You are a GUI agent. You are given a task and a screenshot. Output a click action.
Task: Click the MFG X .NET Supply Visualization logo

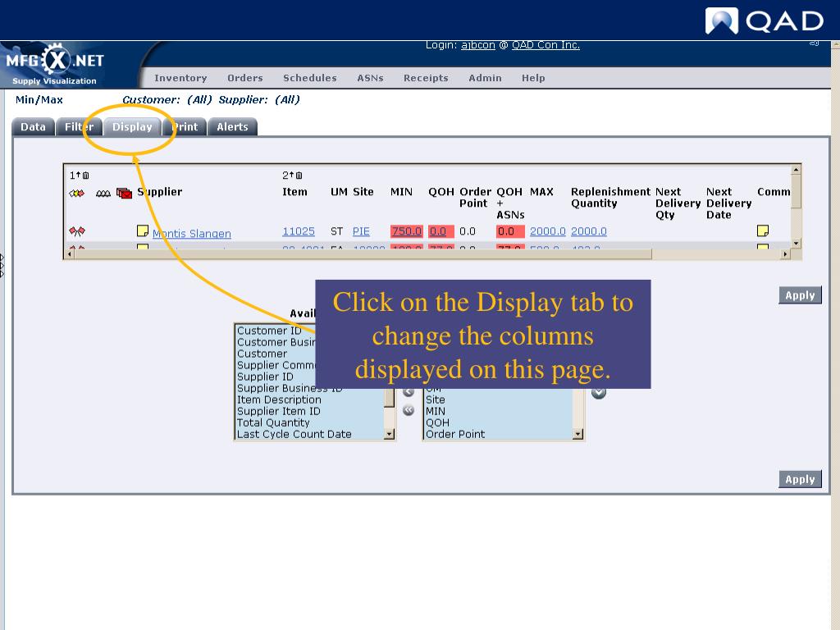[x=54, y=64]
